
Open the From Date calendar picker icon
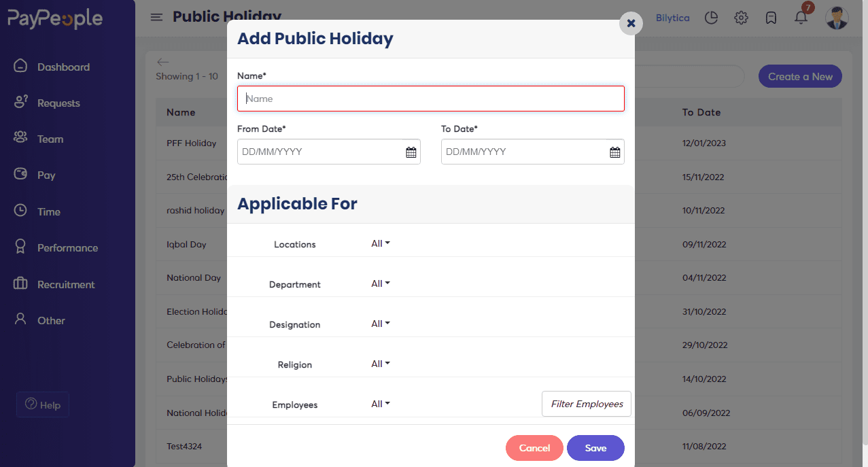click(411, 152)
